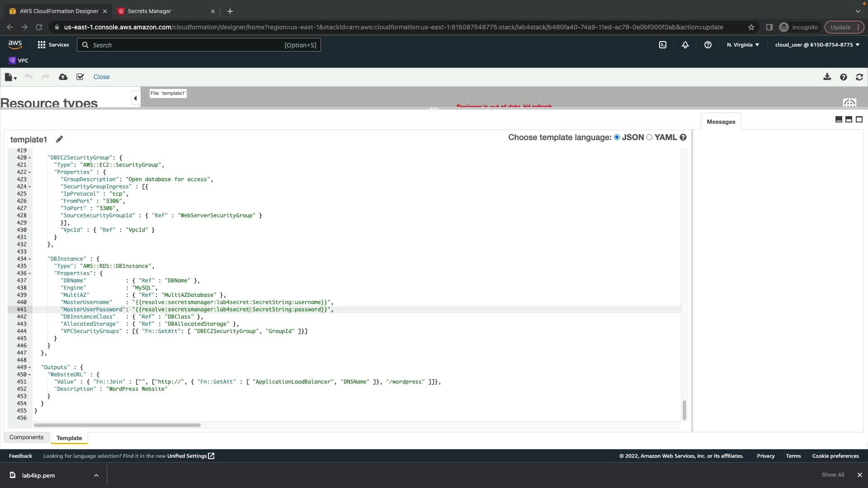Click the Create stack cloud upload icon

pos(63,77)
